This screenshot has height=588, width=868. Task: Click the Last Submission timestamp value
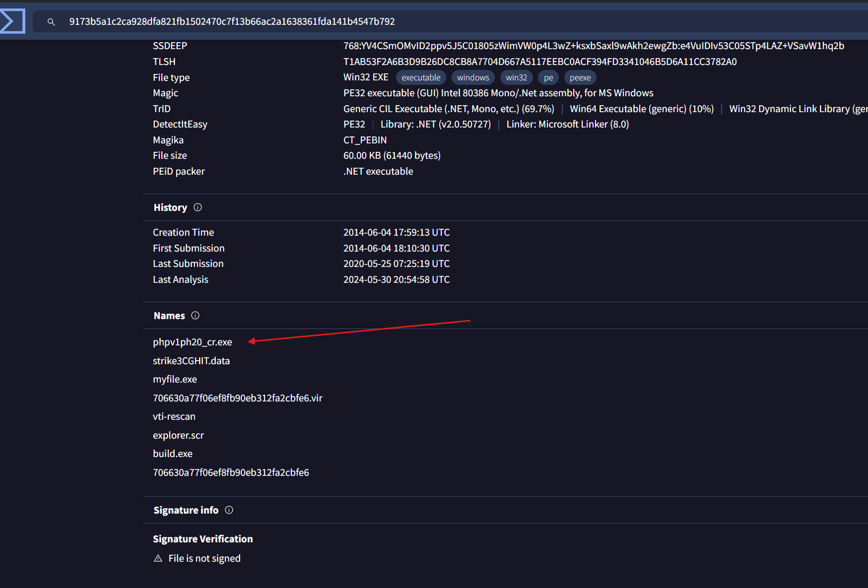tap(397, 263)
